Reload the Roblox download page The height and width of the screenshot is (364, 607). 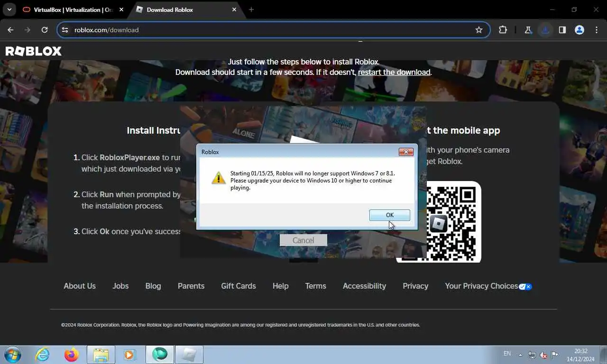(x=45, y=30)
